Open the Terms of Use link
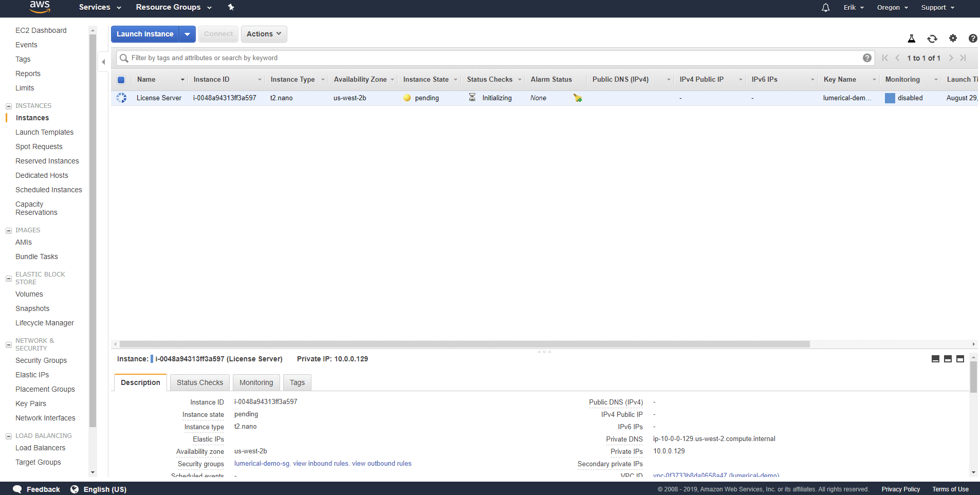This screenshot has width=980, height=495. (951, 489)
